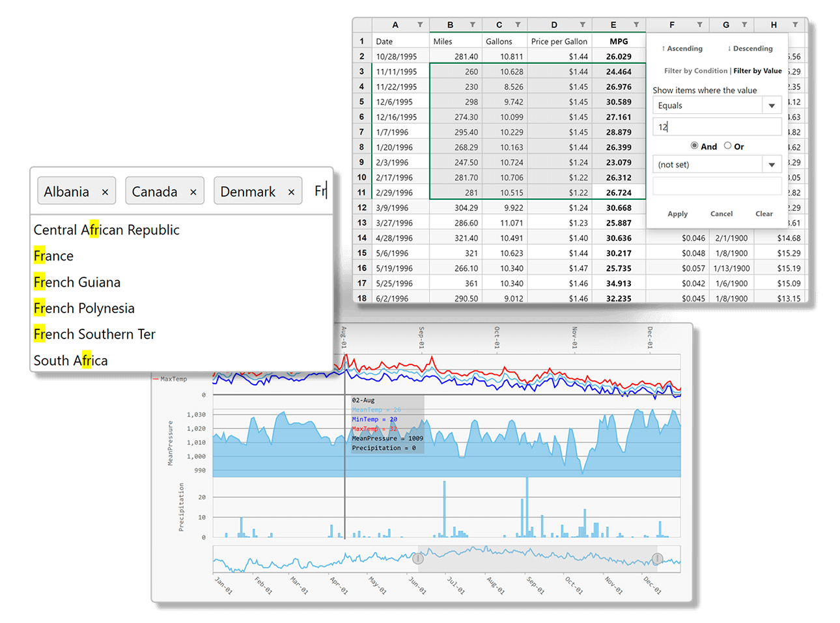This screenshot has height=623, width=840.
Task: Click left range slider handle on chart
Action: (x=418, y=559)
